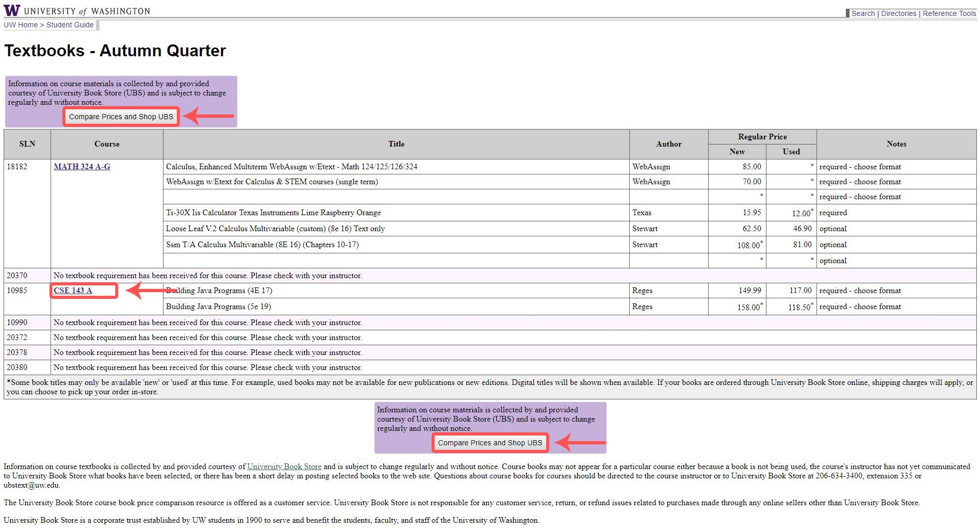Click new price 85.00
The image size is (980, 531).
click(752, 167)
